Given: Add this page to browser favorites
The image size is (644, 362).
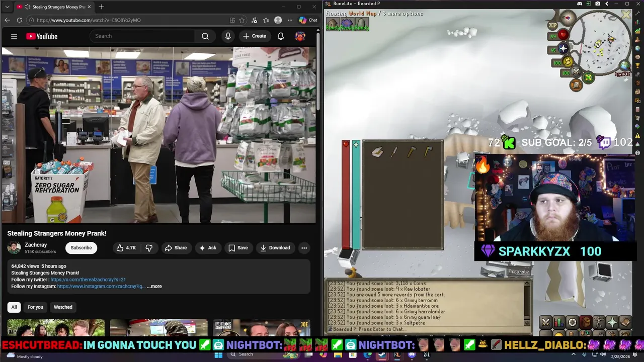Looking at the screenshot, I should [x=242, y=20].
